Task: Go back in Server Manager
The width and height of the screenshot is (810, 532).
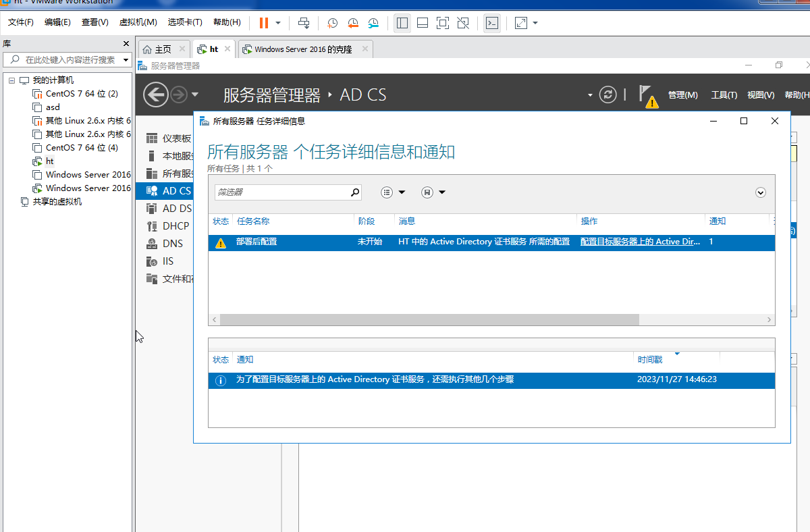Action: tap(156, 95)
